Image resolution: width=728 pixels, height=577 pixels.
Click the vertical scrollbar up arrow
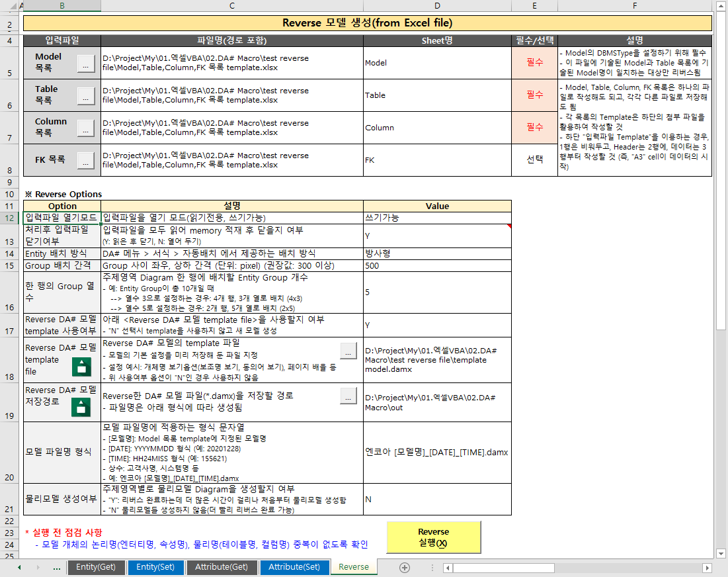[721, 7]
